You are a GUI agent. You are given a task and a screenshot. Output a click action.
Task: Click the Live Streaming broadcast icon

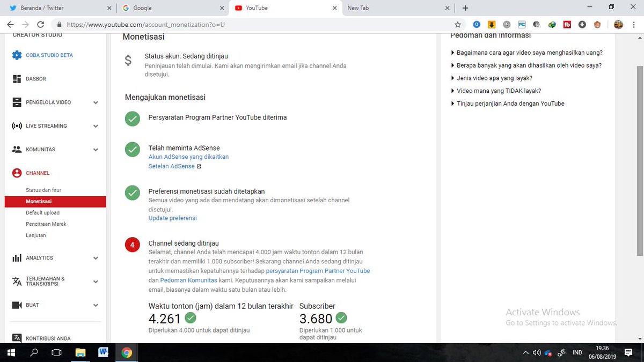click(x=17, y=126)
